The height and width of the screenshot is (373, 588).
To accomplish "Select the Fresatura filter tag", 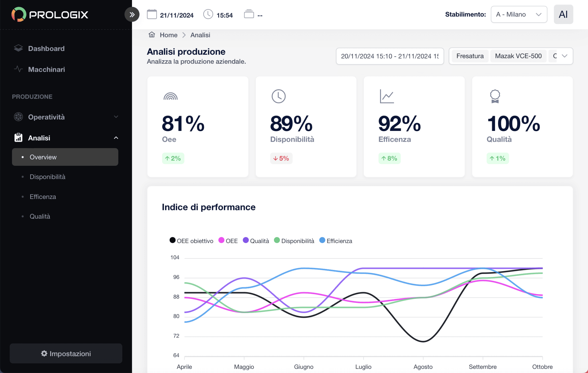I will click(470, 56).
